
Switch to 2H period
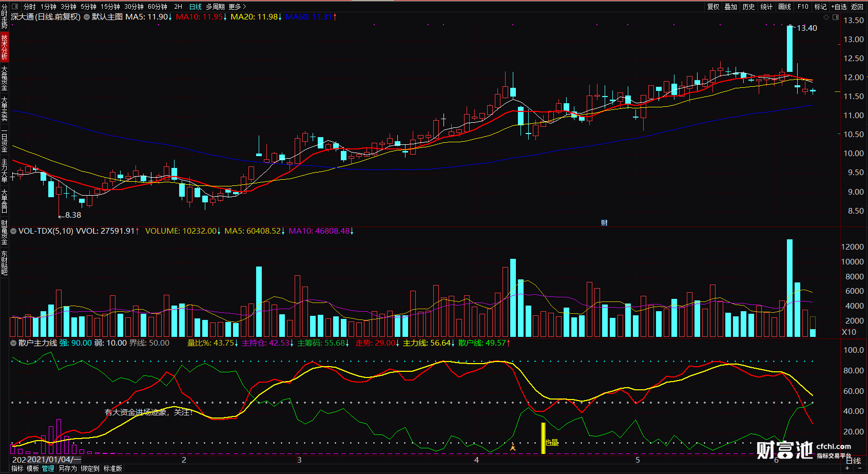(x=178, y=7)
